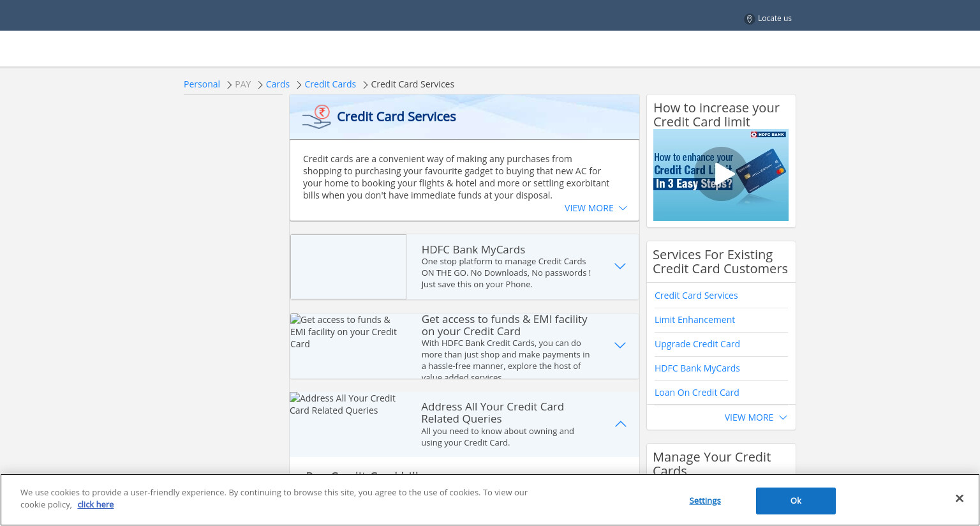Viewport: 980px width, 526px height.
Task: Accept cookies with Ok button
Action: (796, 500)
